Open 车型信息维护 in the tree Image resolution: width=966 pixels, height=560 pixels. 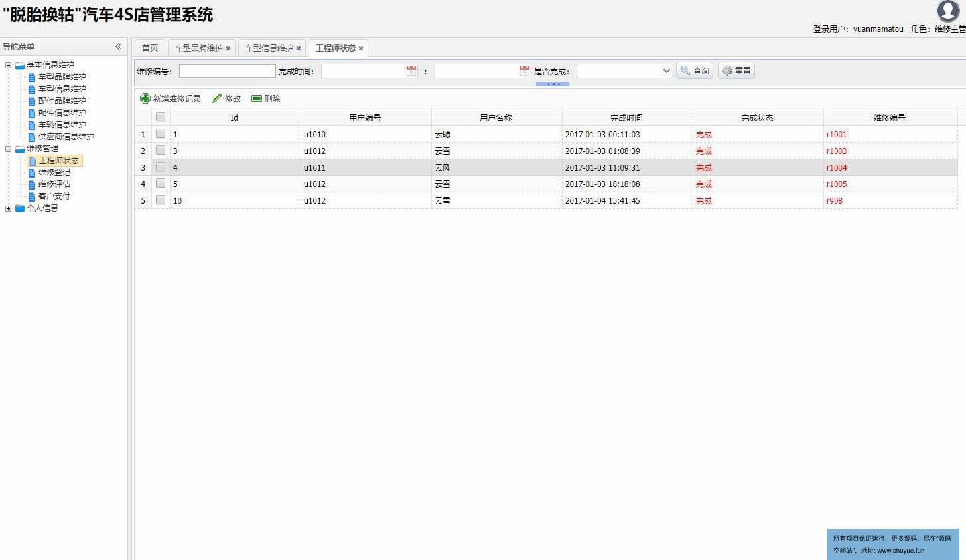(62, 89)
